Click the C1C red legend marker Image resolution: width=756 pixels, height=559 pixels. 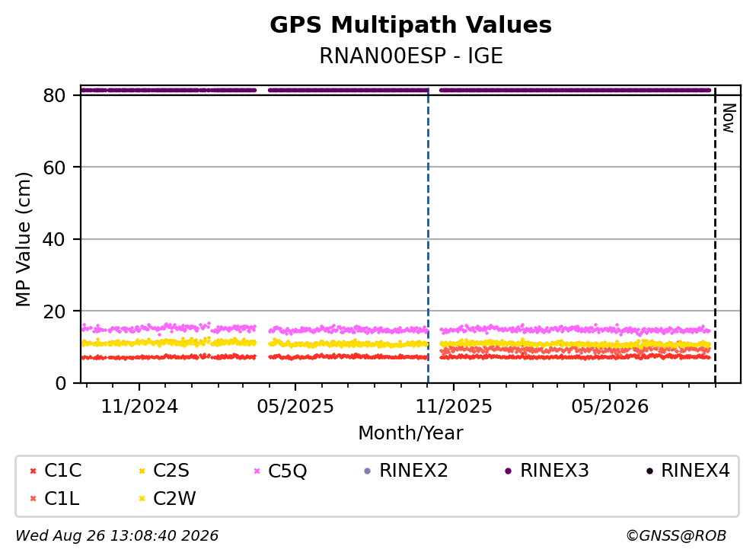(x=33, y=471)
